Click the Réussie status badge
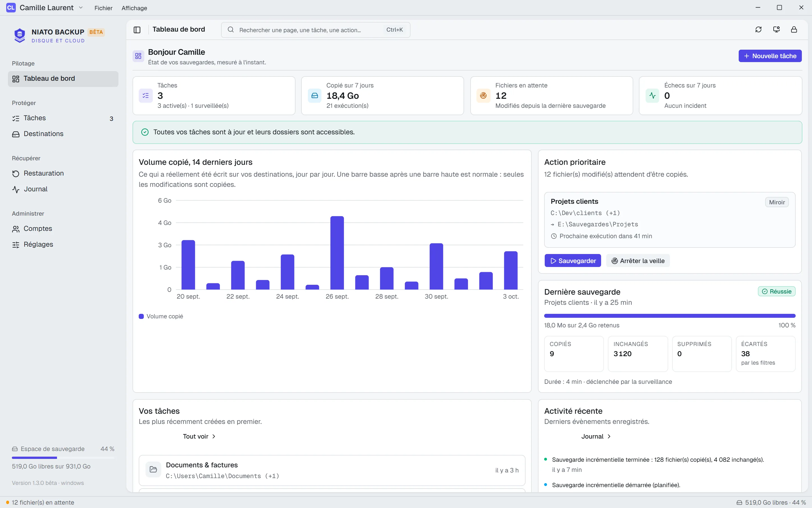Viewport: 812px width, 508px height. coord(776,291)
